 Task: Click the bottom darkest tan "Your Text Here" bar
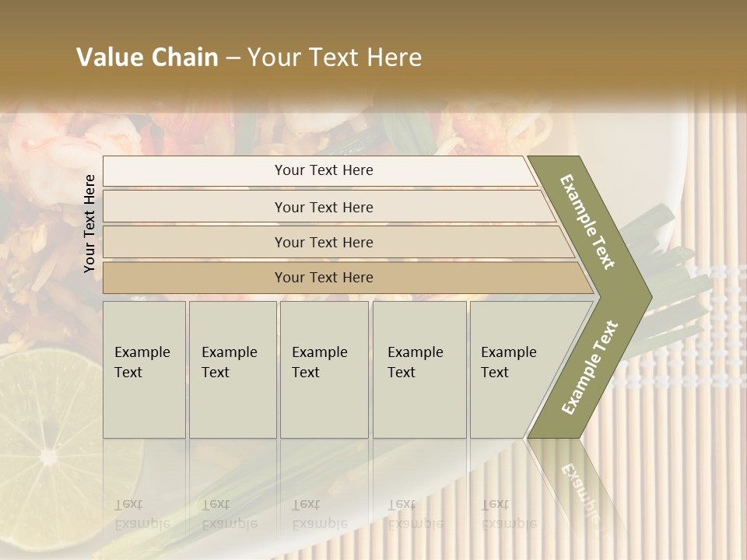tap(323, 278)
